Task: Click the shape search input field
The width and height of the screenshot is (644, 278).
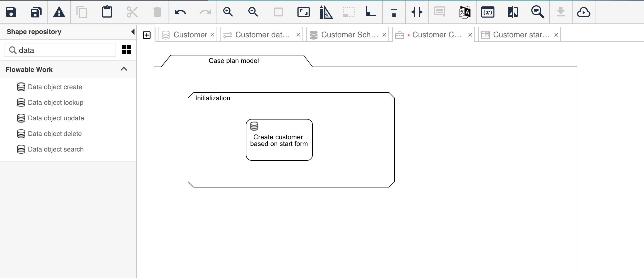Action: [x=59, y=50]
